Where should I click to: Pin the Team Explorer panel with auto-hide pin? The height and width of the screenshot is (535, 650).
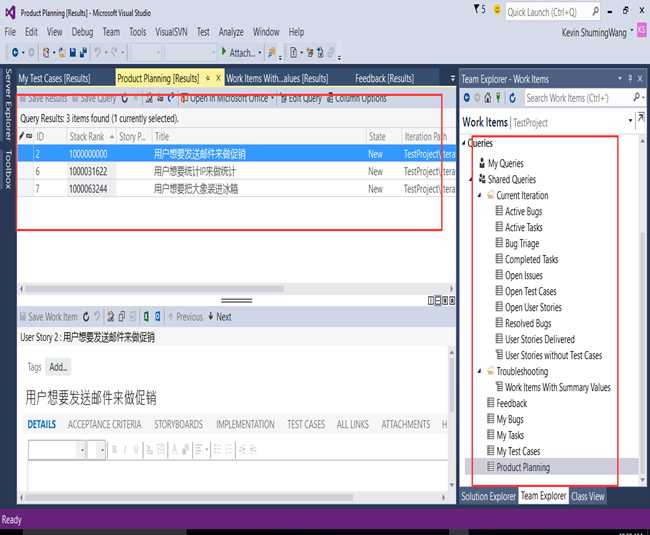click(x=630, y=78)
